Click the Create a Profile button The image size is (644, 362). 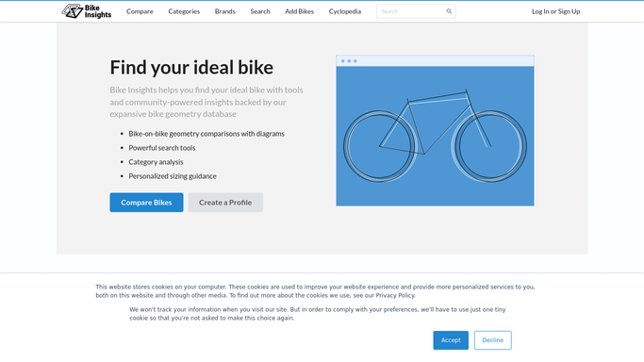[225, 203]
